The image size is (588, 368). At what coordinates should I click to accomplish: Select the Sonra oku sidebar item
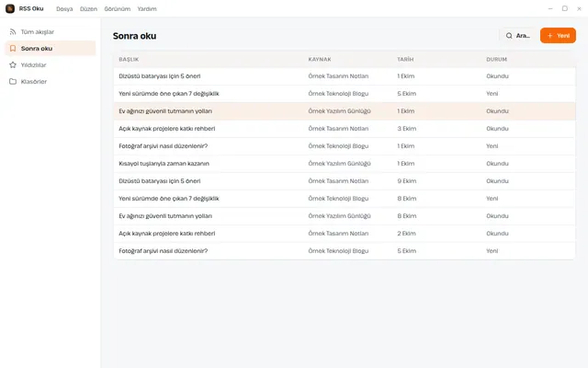pyautogui.click(x=51, y=49)
